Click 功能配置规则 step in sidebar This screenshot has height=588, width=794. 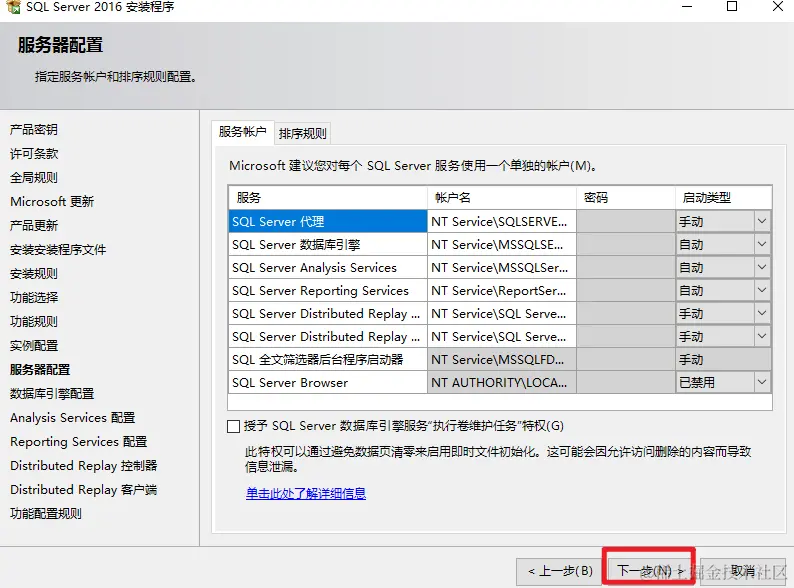(x=46, y=514)
